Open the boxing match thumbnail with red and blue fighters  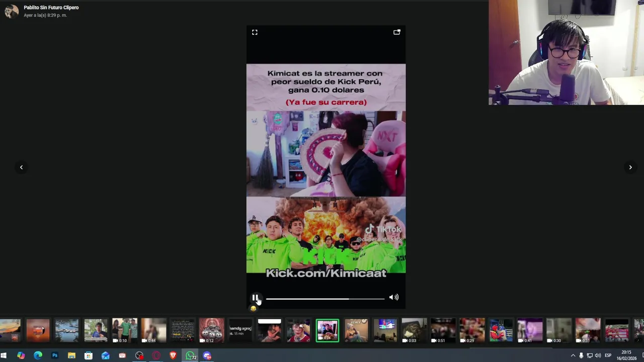point(501,330)
